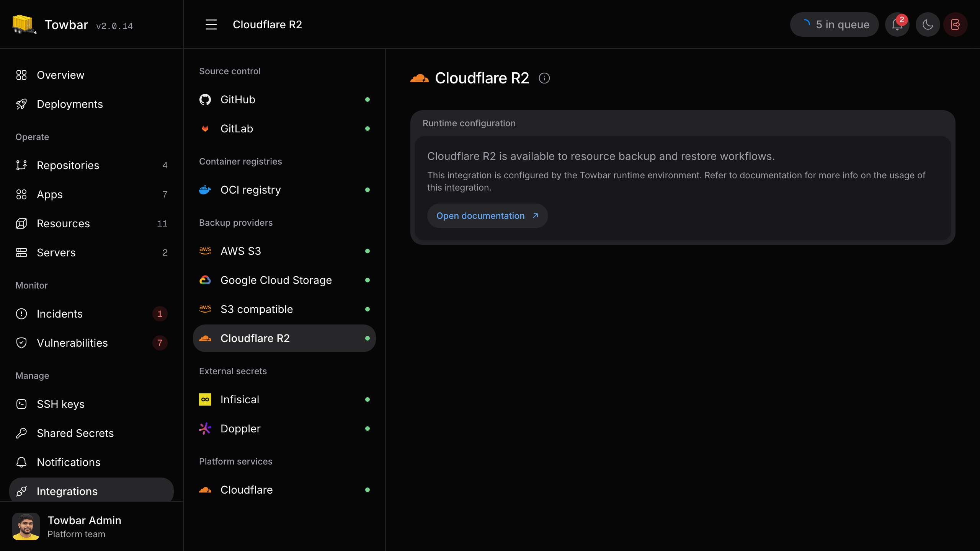Click the Integrations plug icon
The image size is (980, 551).
tap(21, 491)
